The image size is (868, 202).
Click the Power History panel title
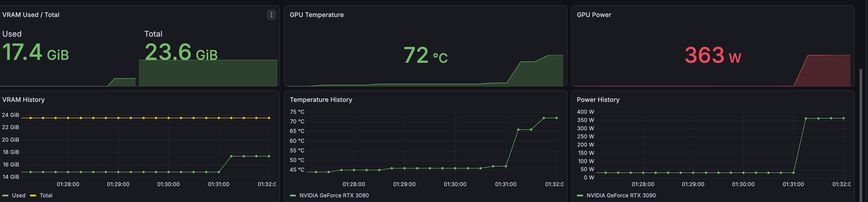[x=598, y=100]
